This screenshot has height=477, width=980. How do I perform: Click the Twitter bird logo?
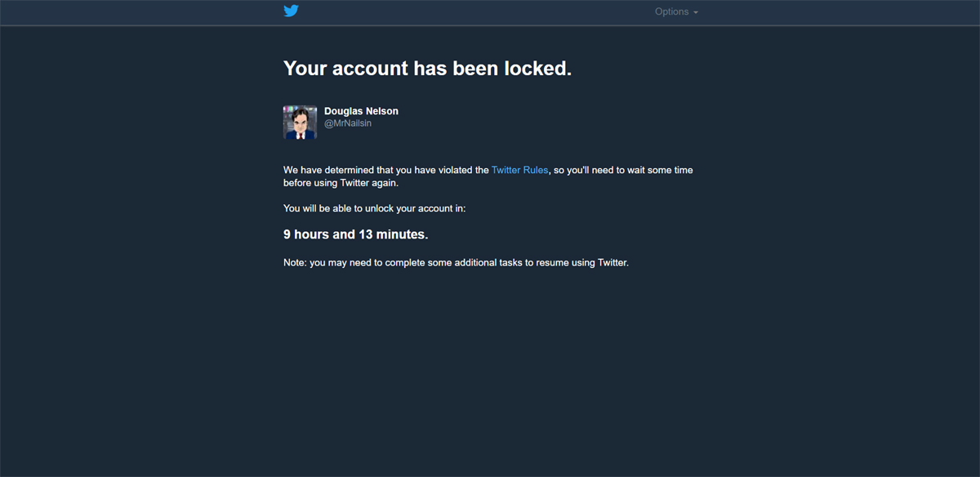[x=291, y=11]
